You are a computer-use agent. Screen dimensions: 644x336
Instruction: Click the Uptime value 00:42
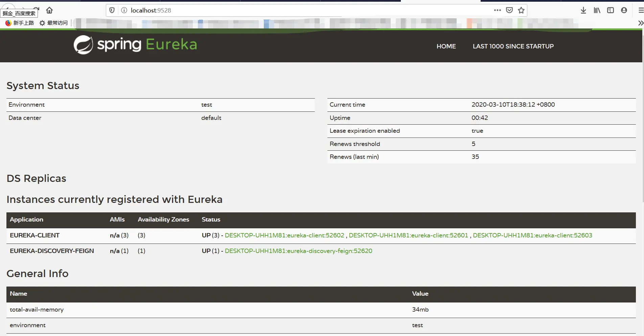click(x=480, y=118)
